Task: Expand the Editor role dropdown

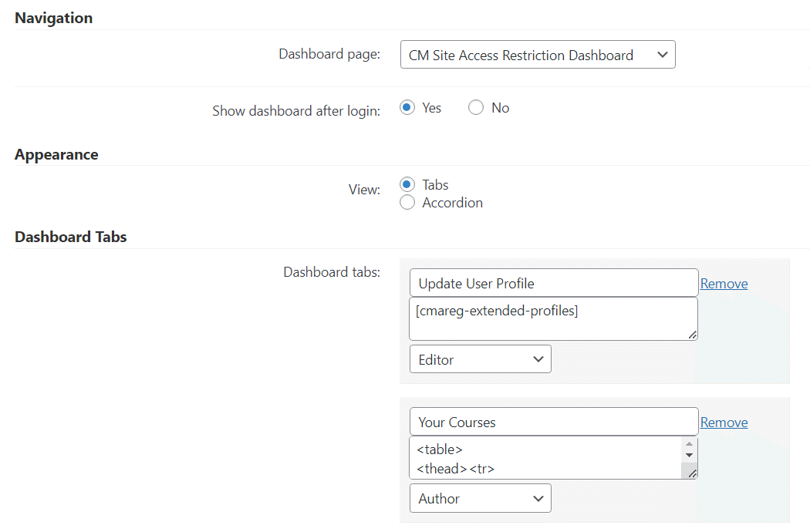Action: click(x=480, y=359)
